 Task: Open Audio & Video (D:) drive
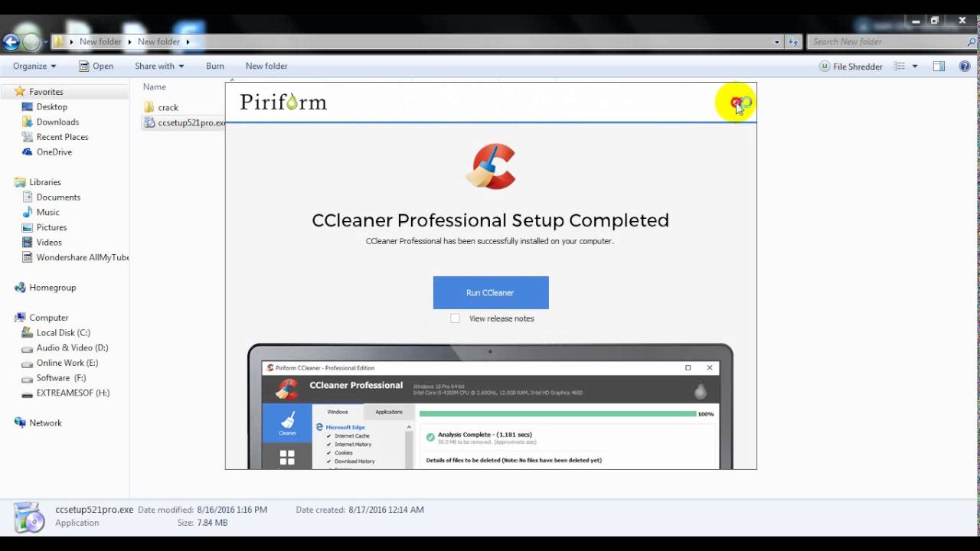click(x=72, y=347)
